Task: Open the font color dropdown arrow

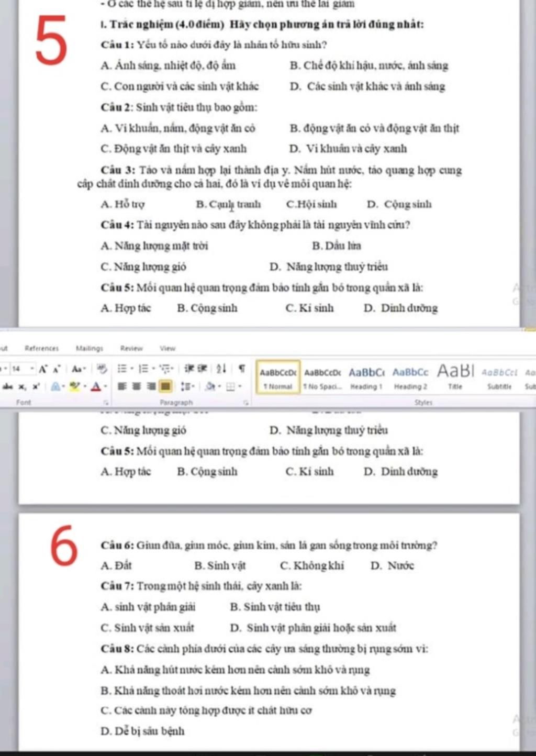Action: tap(105, 387)
